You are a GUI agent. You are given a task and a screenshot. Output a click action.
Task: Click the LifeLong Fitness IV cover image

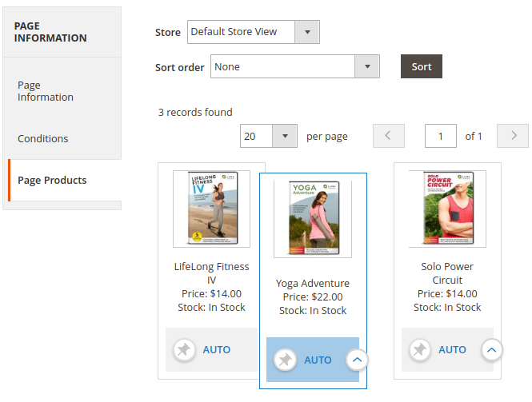[x=211, y=209]
